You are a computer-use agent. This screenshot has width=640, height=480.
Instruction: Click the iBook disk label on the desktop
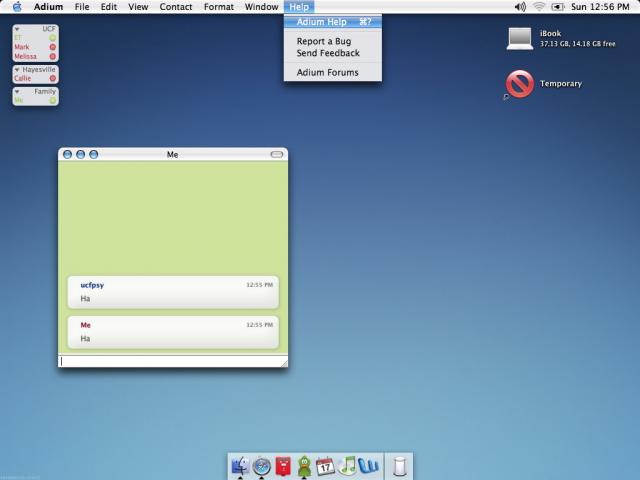point(550,33)
